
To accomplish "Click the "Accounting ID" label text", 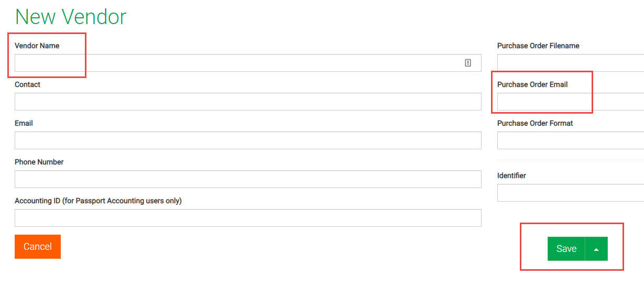I will coord(98,201).
